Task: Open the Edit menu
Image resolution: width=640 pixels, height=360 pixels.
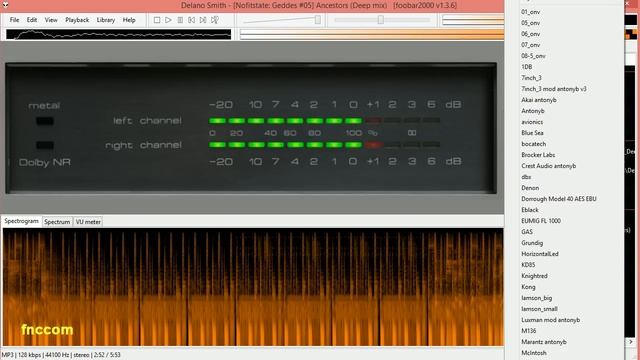Action: pos(32,20)
